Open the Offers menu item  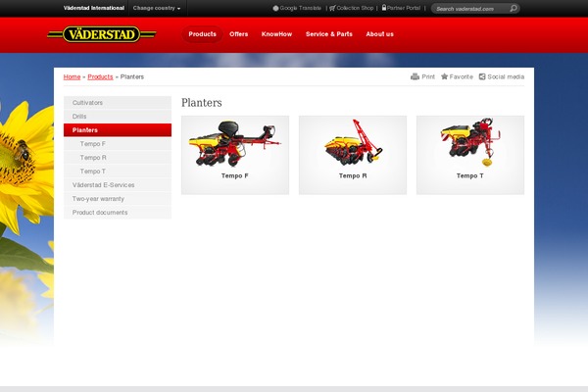tap(239, 34)
